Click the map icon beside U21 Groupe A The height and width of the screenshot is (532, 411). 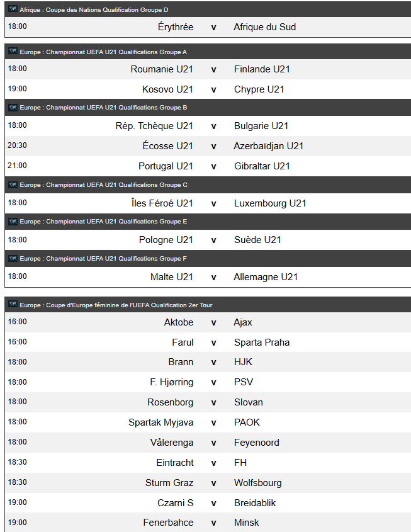(x=13, y=51)
